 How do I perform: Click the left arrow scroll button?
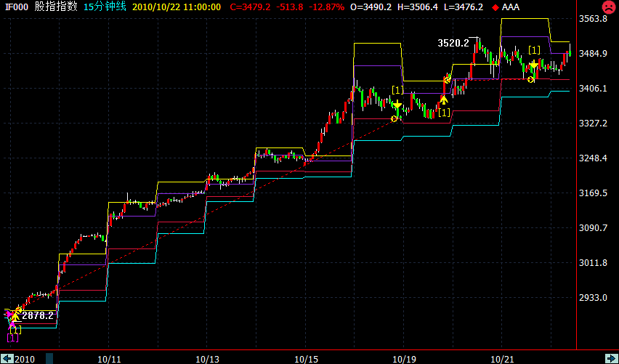(7, 358)
